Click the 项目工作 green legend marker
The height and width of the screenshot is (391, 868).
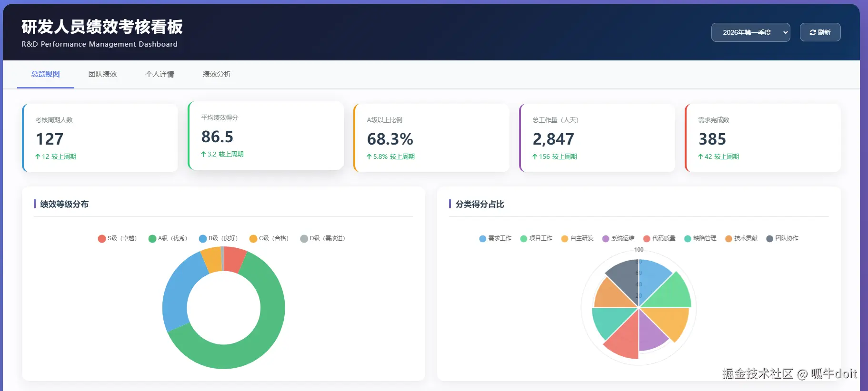click(524, 238)
